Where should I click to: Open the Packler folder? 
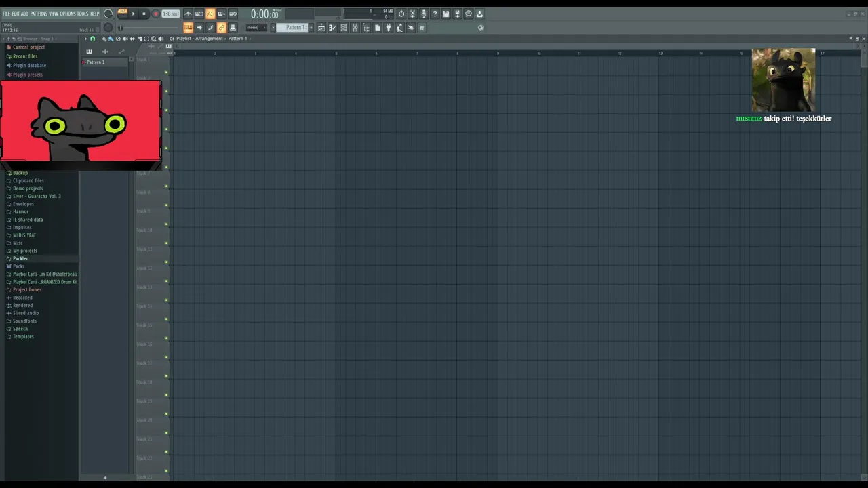point(20,258)
